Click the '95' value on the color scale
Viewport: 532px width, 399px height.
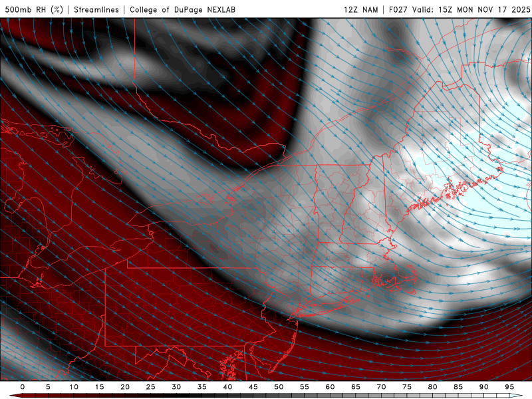[509, 387]
